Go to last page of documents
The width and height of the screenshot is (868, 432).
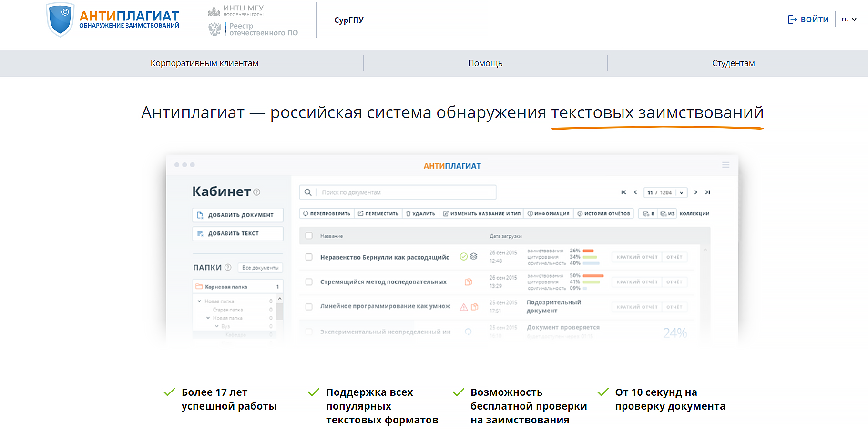coord(708,192)
